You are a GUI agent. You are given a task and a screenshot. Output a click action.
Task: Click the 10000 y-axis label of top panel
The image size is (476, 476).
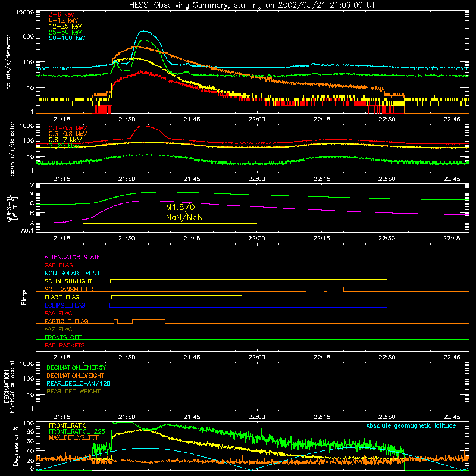coord(25,12)
